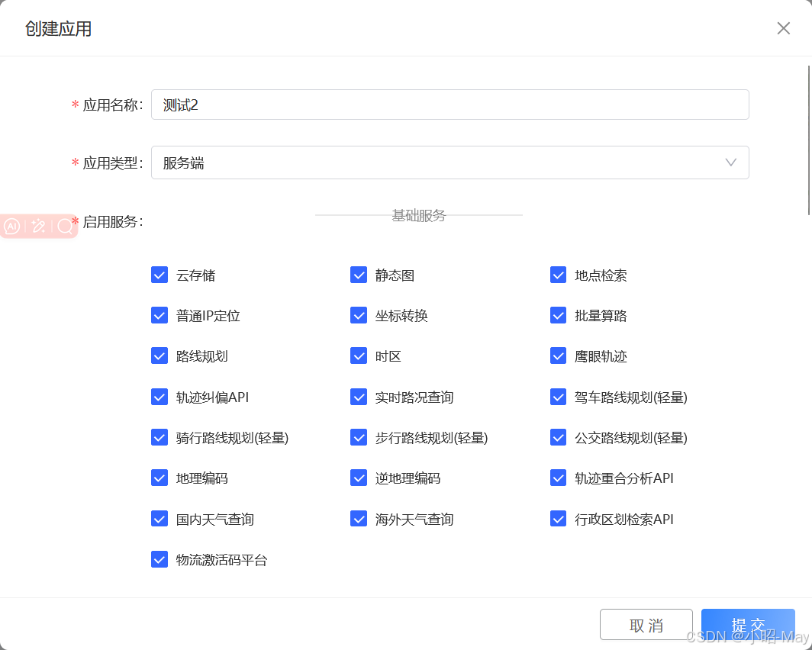Uncheck the 静态图 checkbox
This screenshot has height=650, width=812.
[x=359, y=275]
